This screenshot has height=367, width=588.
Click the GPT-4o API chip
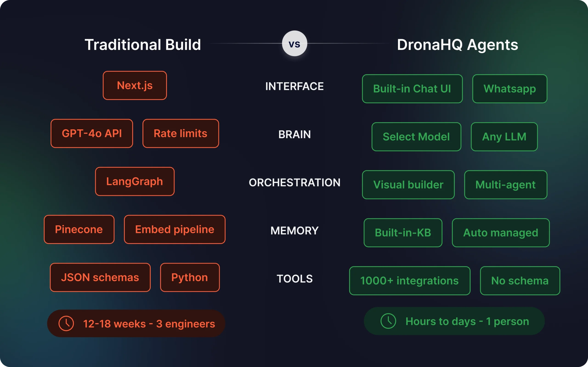(92, 133)
